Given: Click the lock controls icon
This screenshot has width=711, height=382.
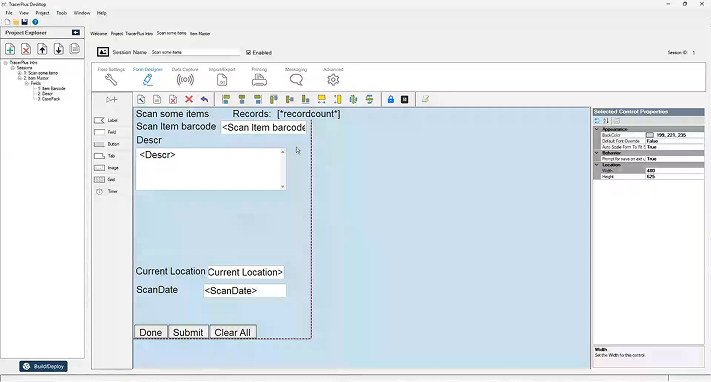Looking at the screenshot, I should (x=391, y=99).
